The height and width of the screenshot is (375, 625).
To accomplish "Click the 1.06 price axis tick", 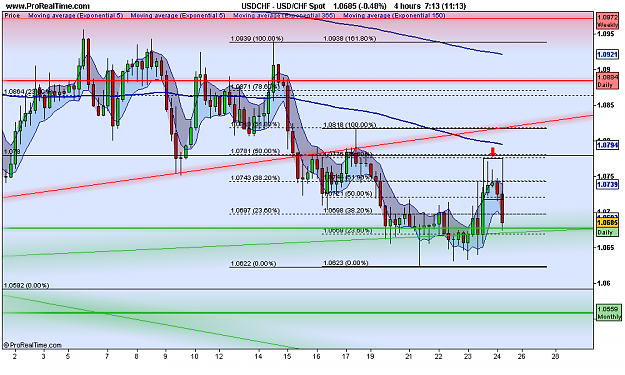I will coord(604,283).
